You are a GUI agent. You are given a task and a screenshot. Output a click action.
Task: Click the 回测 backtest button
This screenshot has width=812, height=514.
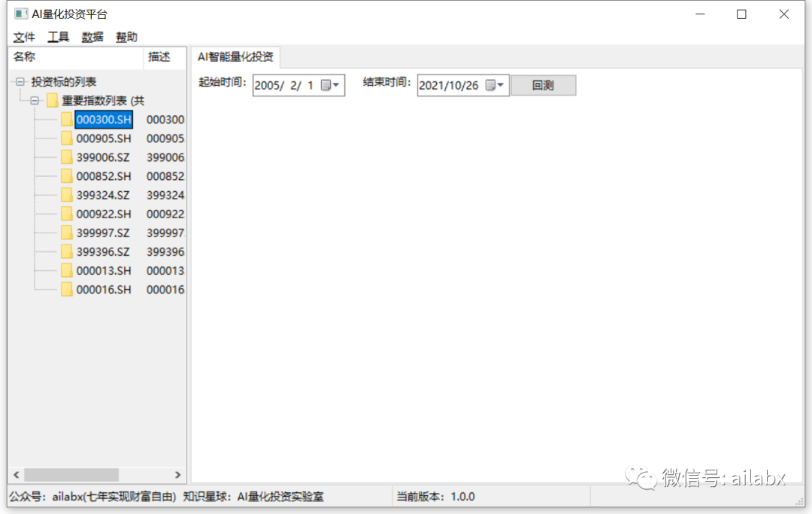[x=543, y=84]
